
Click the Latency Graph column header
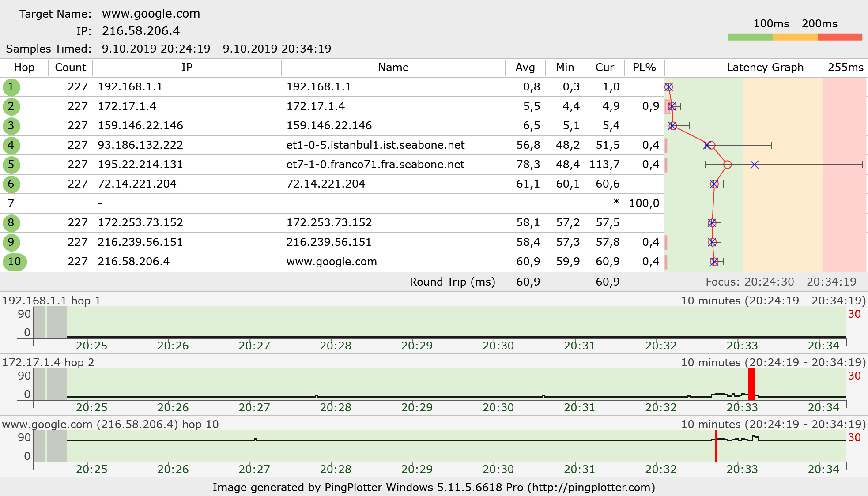click(765, 68)
